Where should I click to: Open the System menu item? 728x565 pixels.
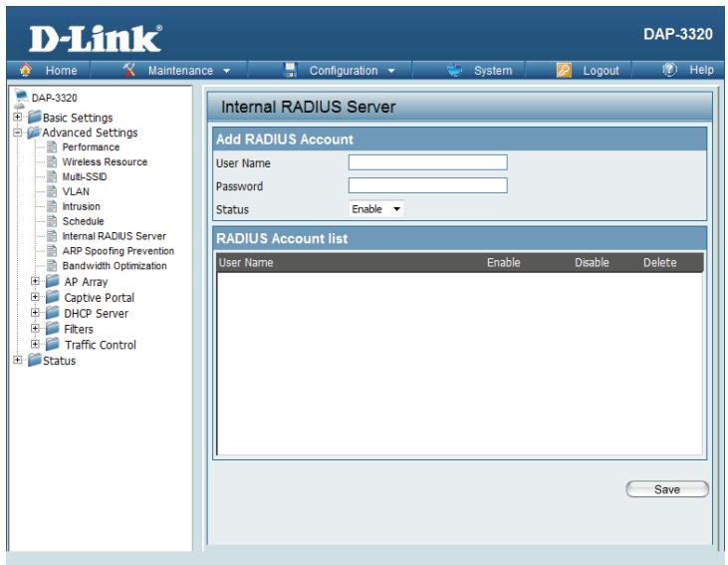click(x=493, y=71)
